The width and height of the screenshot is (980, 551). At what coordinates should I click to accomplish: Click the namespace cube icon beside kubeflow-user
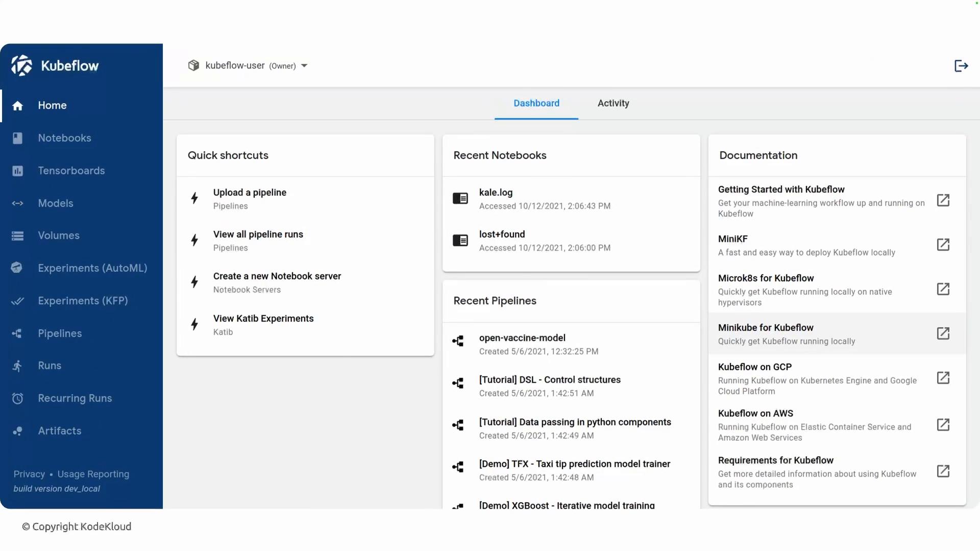click(x=193, y=65)
